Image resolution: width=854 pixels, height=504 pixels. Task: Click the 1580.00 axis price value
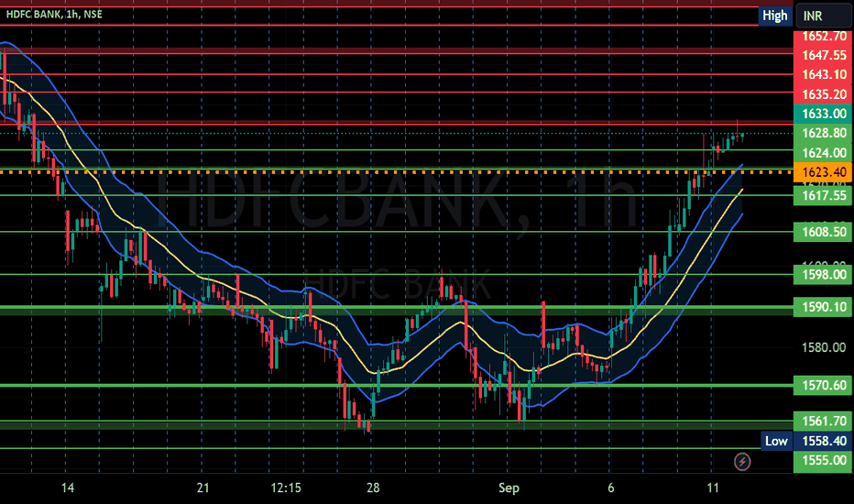click(x=824, y=347)
